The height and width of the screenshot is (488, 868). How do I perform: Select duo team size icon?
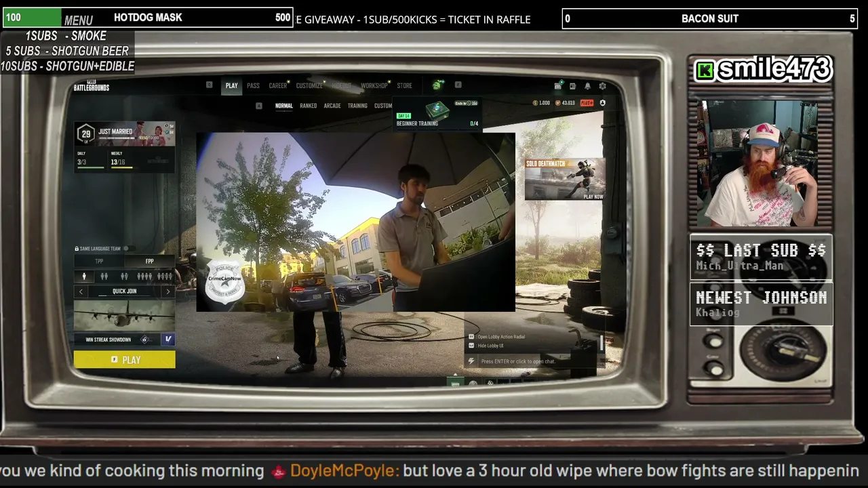(104, 277)
